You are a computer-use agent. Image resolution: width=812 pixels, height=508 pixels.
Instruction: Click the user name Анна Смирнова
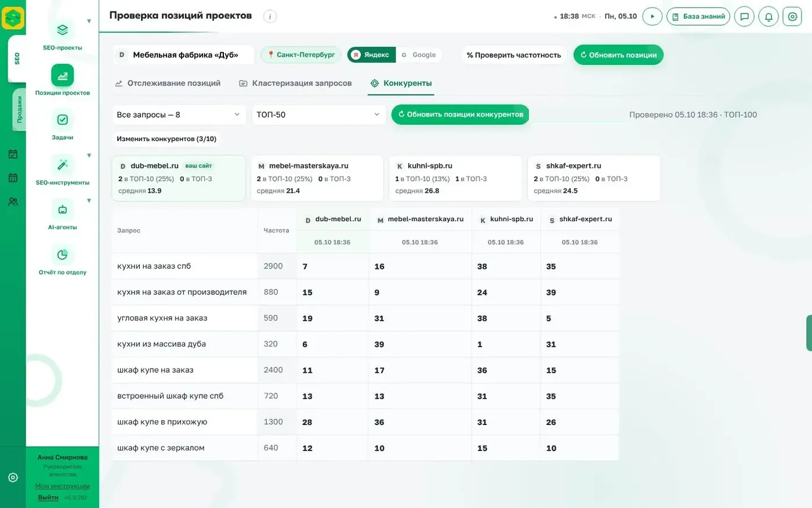[63, 457]
